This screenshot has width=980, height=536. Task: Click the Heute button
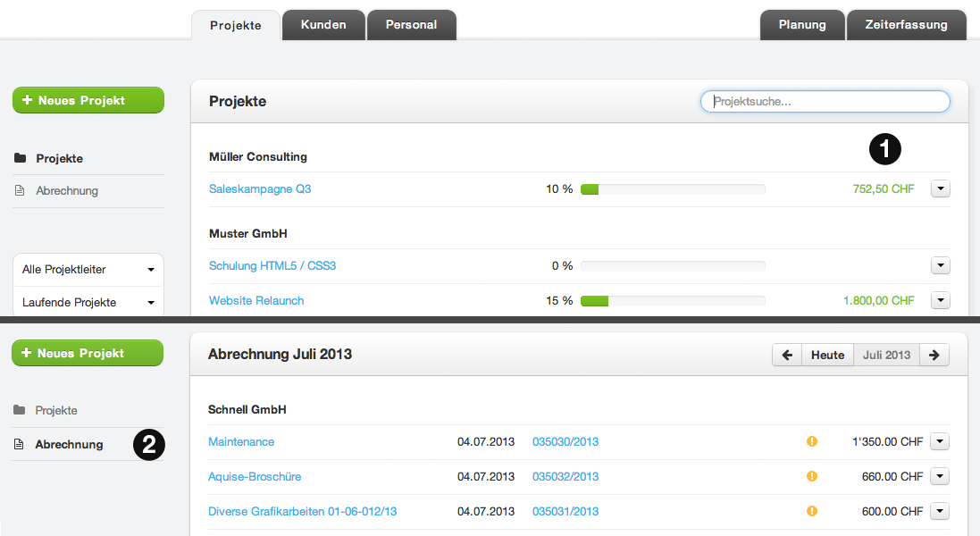pos(827,355)
